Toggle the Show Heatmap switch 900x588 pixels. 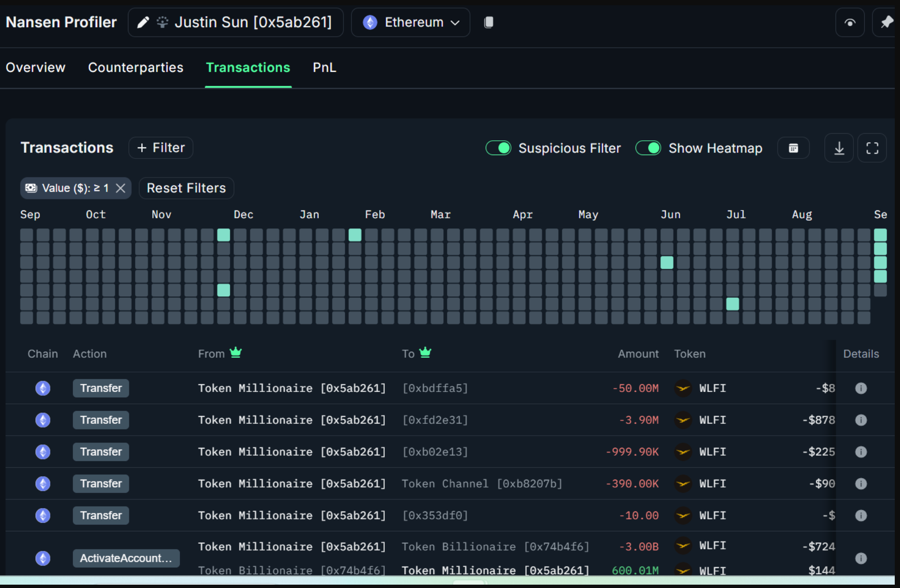click(x=648, y=148)
